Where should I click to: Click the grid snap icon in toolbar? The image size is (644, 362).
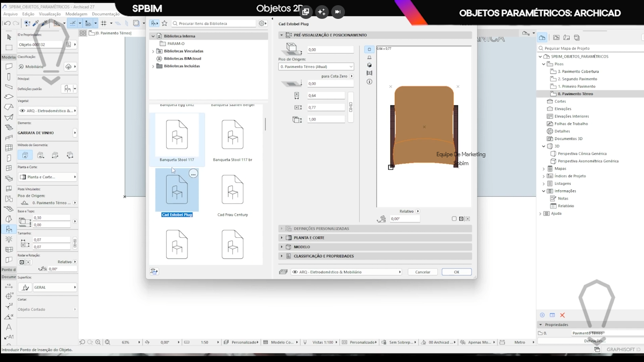click(x=103, y=23)
